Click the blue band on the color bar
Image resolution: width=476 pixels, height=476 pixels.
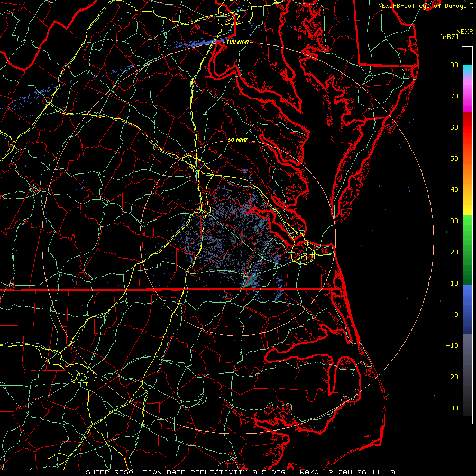tap(467, 309)
